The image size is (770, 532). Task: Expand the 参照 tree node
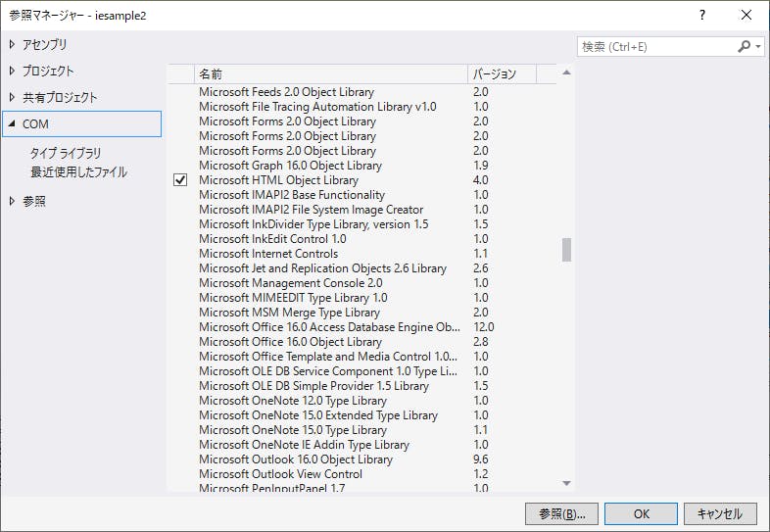coord(13,201)
